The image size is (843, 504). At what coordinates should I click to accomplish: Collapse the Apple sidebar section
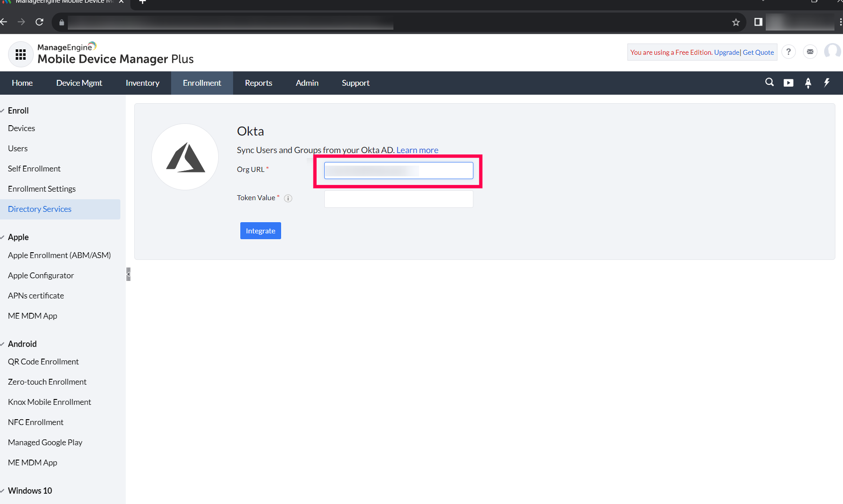[x=3, y=237]
